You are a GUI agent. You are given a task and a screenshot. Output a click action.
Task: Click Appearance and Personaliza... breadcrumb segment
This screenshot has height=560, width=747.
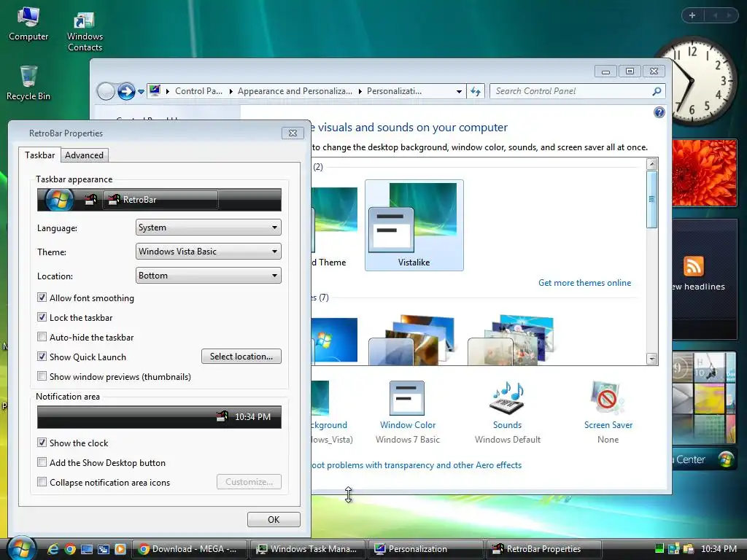[x=295, y=91]
